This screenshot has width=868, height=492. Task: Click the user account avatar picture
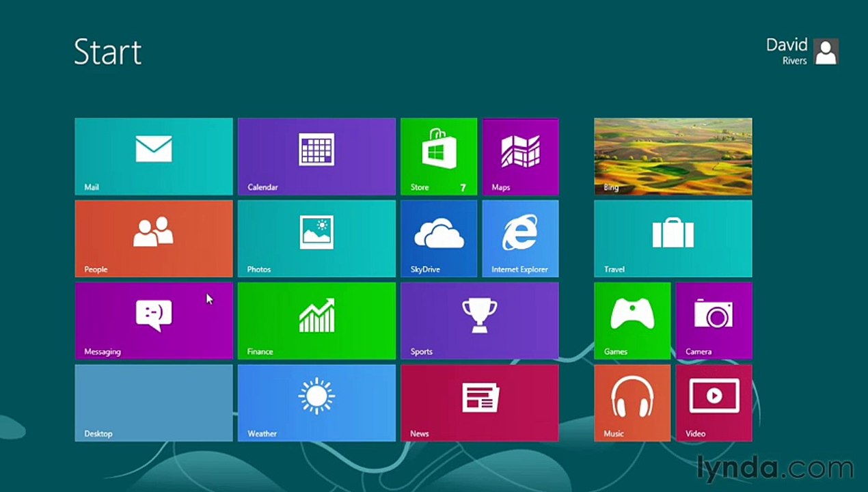tap(826, 52)
